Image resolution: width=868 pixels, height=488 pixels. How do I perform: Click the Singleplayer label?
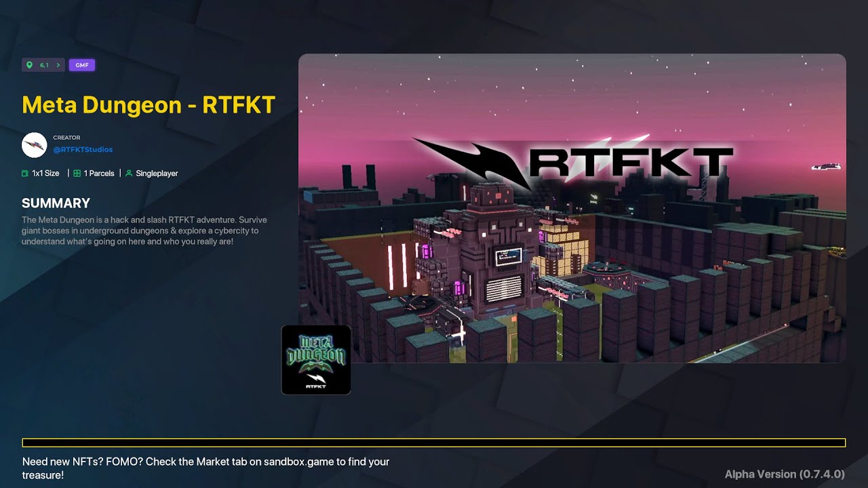pyautogui.click(x=152, y=174)
